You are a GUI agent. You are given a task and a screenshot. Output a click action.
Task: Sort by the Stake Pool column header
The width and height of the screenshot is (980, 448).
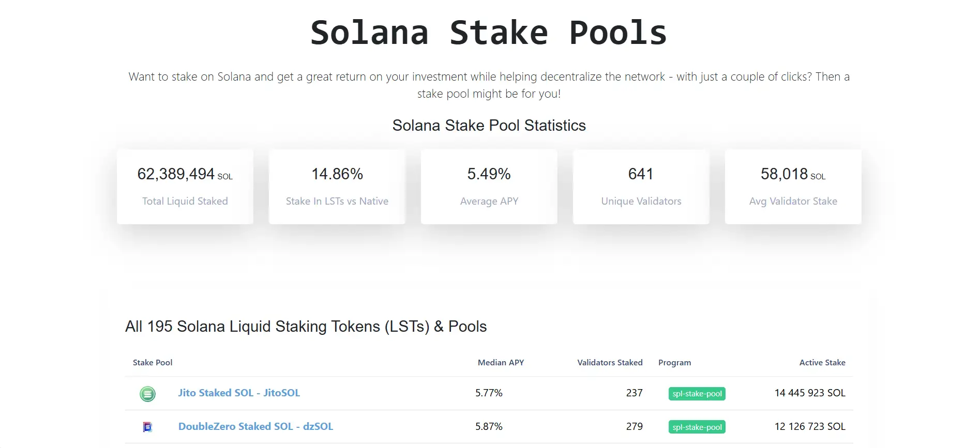(x=153, y=363)
